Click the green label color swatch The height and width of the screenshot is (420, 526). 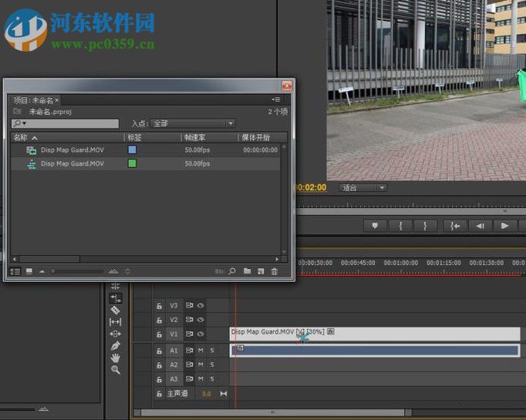tap(132, 163)
